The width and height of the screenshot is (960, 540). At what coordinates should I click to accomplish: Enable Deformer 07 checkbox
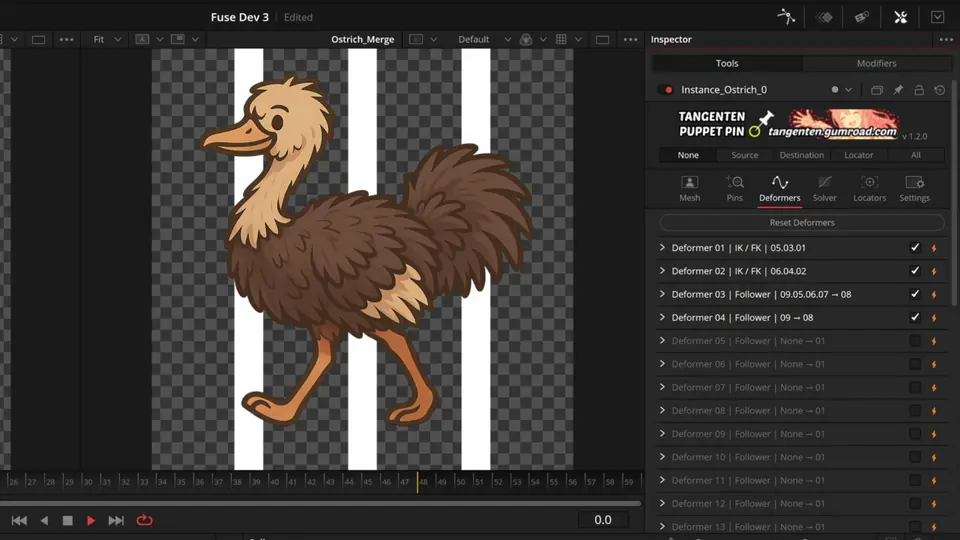[915, 387]
